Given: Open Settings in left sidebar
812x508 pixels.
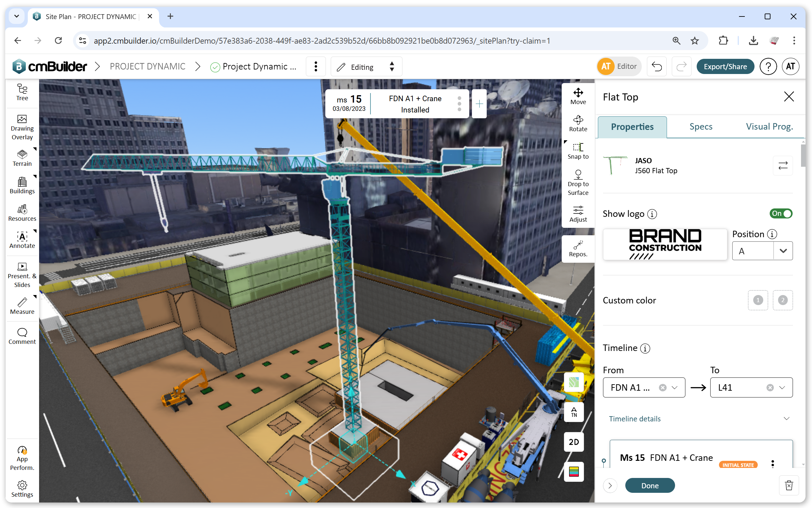Looking at the screenshot, I should 22,489.
